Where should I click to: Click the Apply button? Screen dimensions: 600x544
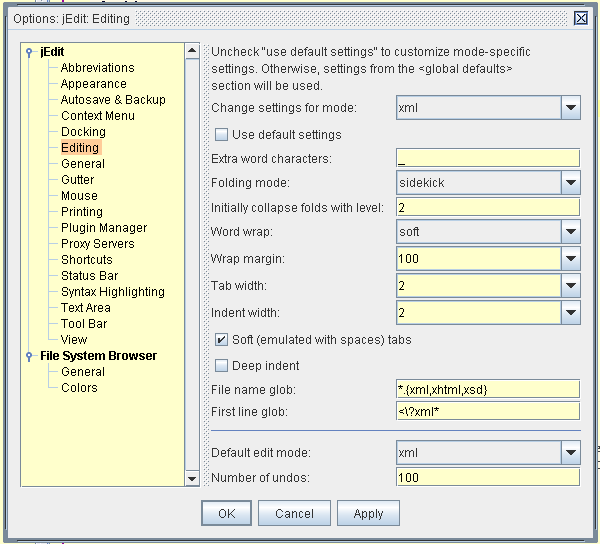click(x=368, y=513)
